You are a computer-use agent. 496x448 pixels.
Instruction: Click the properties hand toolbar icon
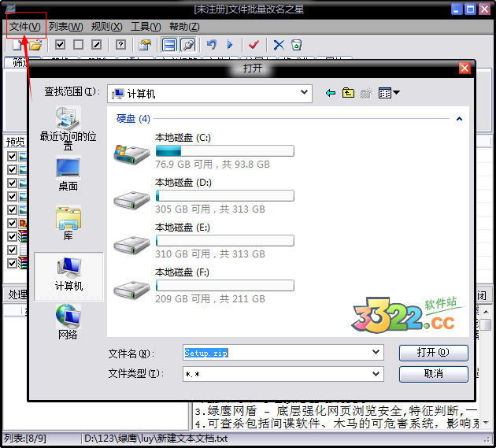coord(145,45)
